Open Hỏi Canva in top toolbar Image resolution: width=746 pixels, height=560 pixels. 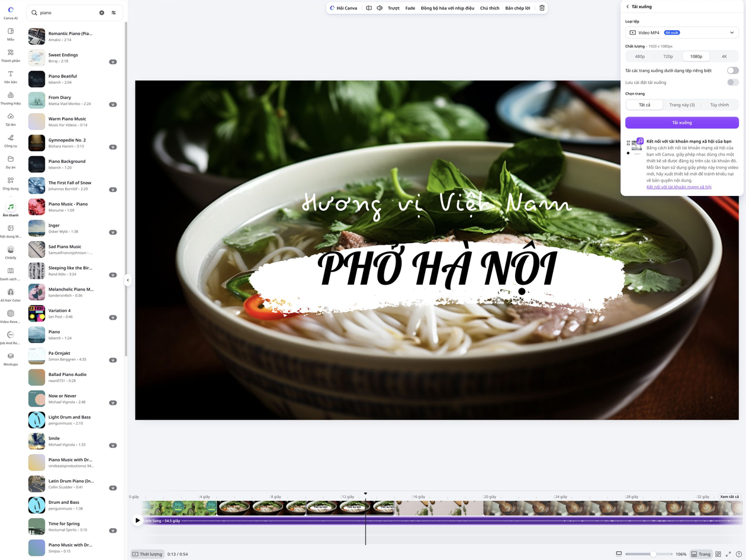(x=343, y=8)
